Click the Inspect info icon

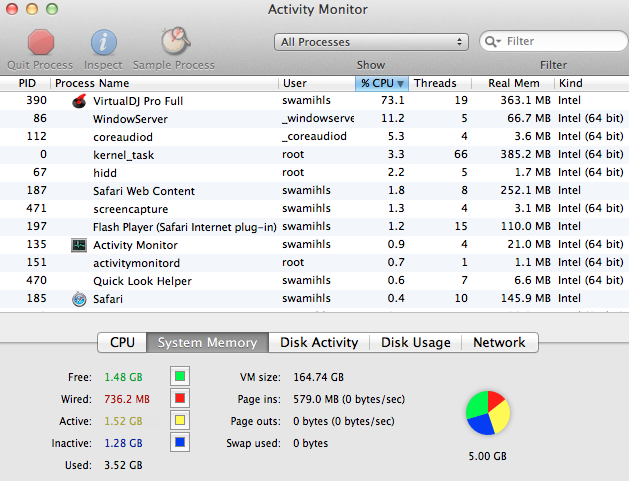pyautogui.click(x=105, y=42)
